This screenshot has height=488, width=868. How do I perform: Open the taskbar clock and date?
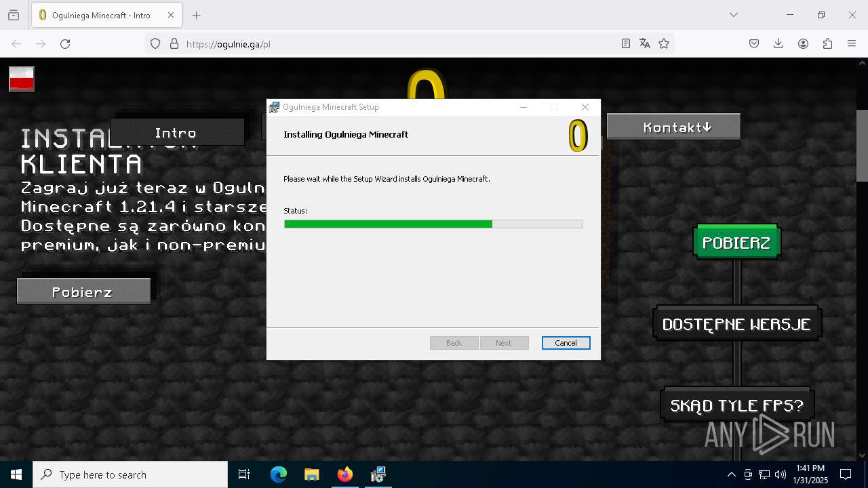[x=810, y=474]
